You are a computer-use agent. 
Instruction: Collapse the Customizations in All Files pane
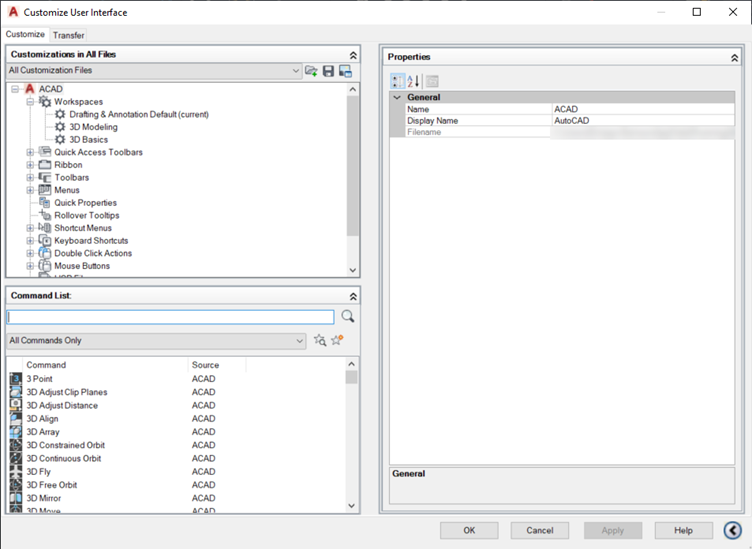[353, 55]
